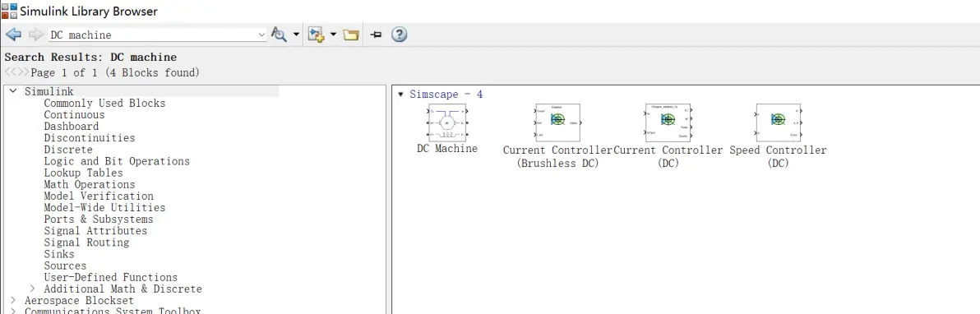Select Continuous library
Screen dimensions: 980x314
(x=74, y=115)
